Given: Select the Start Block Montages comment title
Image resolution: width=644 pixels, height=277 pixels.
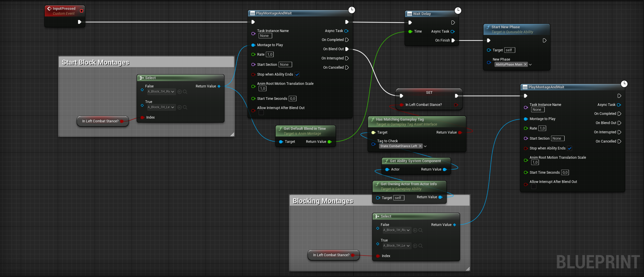Looking at the screenshot, I should tap(96, 62).
